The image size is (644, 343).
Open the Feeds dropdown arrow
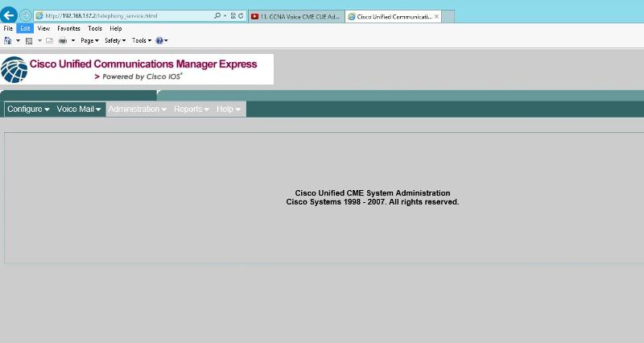(39, 41)
